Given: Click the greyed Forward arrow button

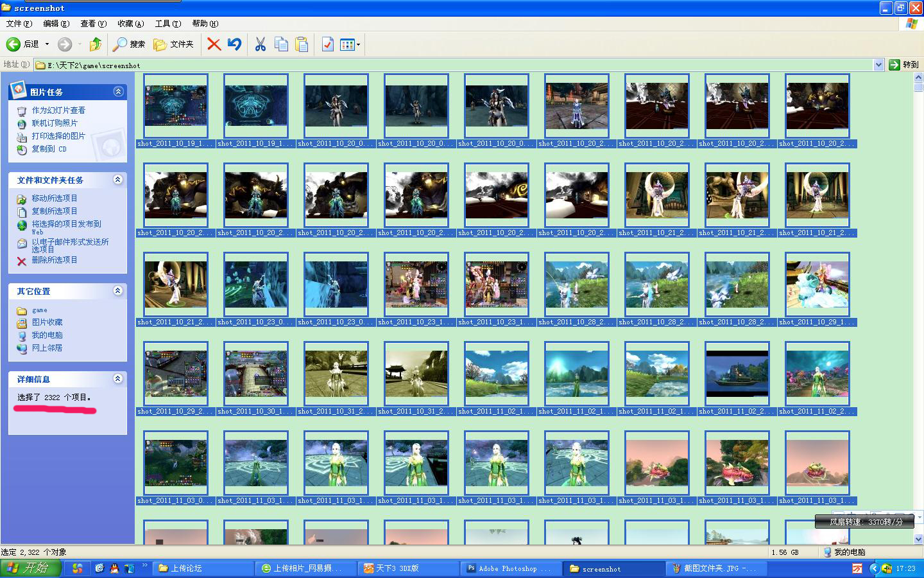Looking at the screenshot, I should (64, 44).
